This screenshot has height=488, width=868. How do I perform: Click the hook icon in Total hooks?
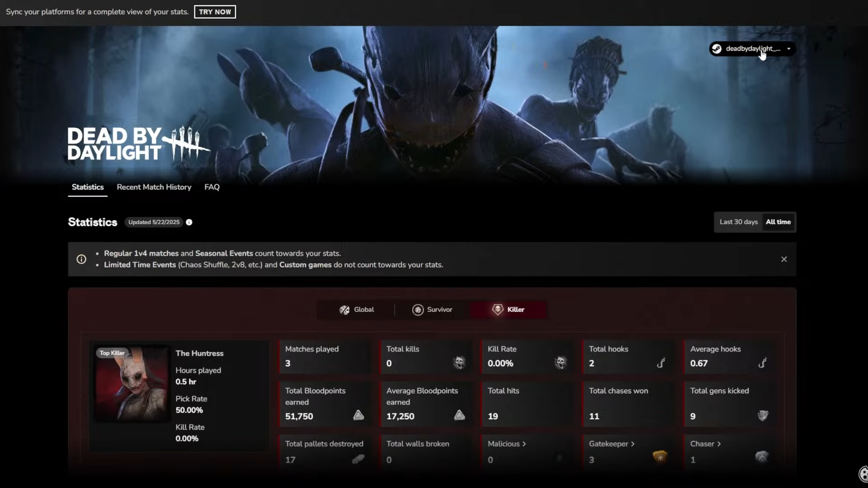661,362
